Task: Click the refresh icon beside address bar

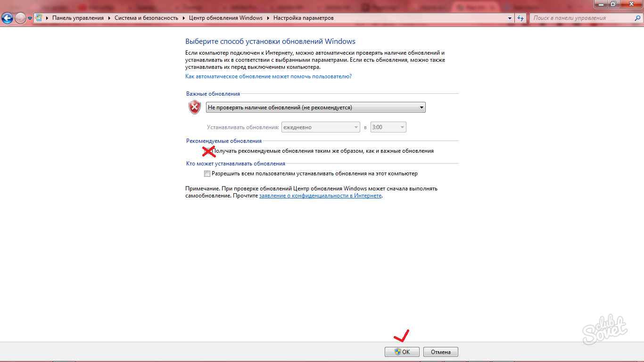Action: click(520, 18)
